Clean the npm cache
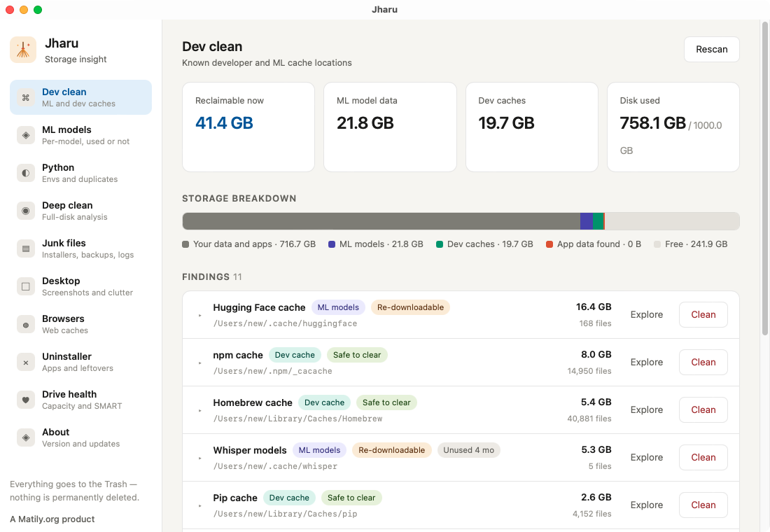The width and height of the screenshot is (770, 532). (703, 362)
